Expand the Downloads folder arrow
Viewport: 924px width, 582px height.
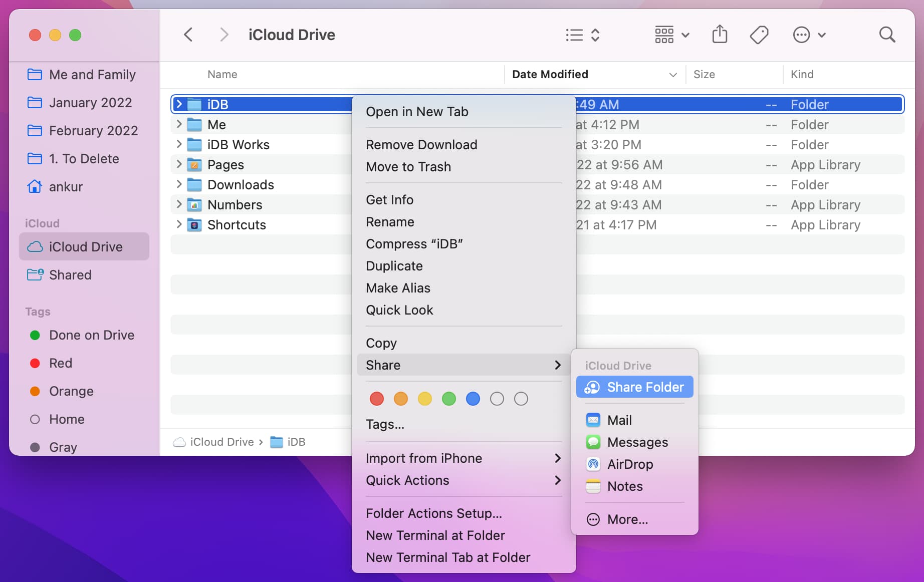click(179, 184)
